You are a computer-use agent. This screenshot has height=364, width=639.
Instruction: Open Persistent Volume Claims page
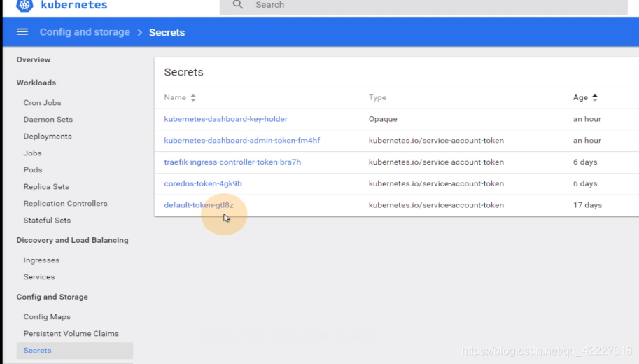[x=71, y=333]
